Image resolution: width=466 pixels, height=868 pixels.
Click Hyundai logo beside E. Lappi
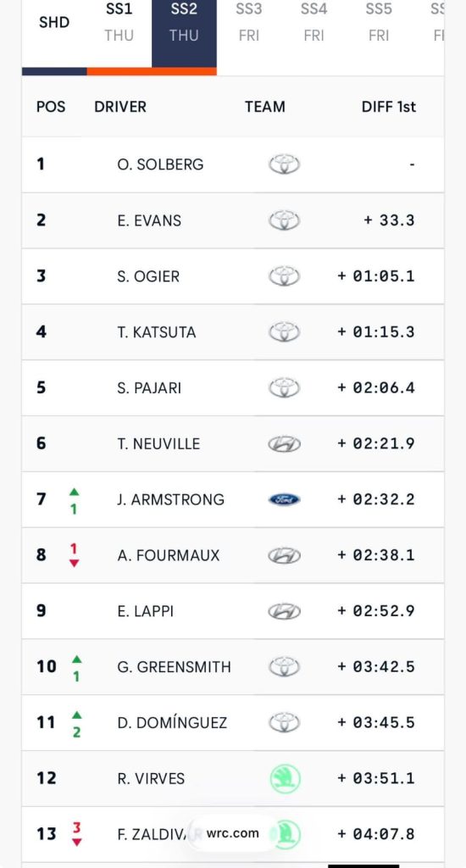click(x=285, y=611)
